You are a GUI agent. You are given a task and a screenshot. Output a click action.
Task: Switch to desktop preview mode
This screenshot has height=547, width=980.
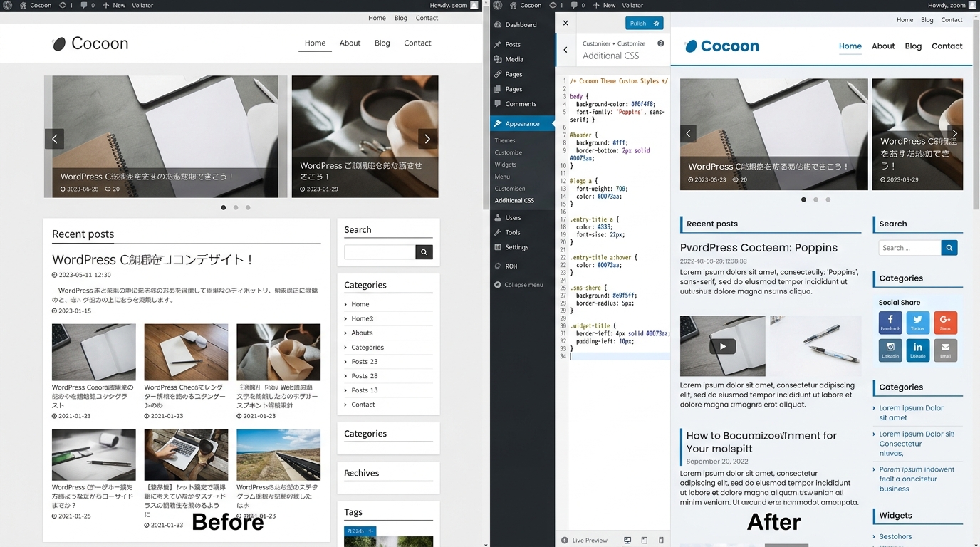[x=627, y=541]
